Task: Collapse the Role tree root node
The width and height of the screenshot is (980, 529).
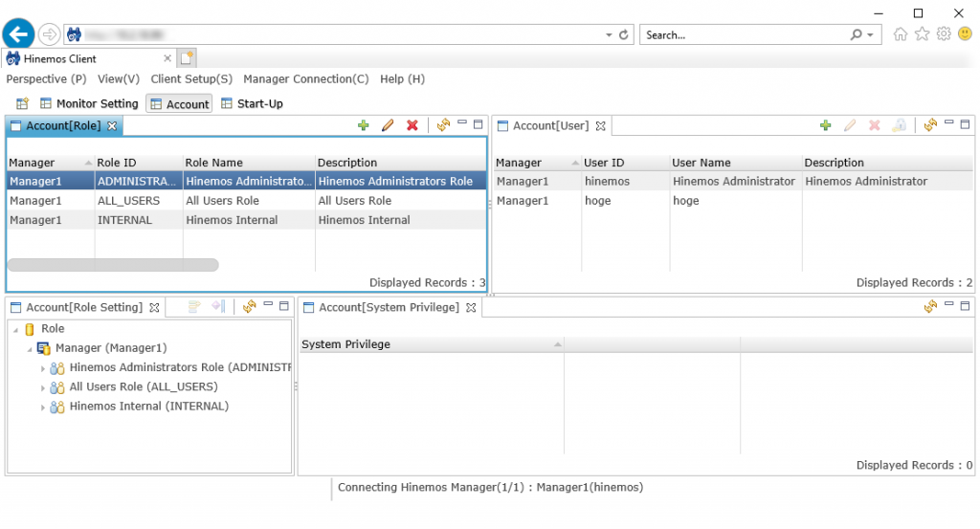Action: 15,330
